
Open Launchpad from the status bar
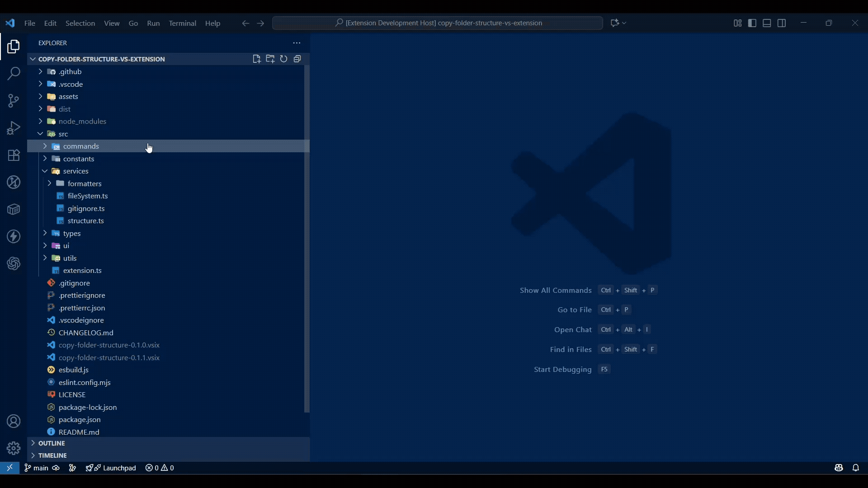coord(111,468)
